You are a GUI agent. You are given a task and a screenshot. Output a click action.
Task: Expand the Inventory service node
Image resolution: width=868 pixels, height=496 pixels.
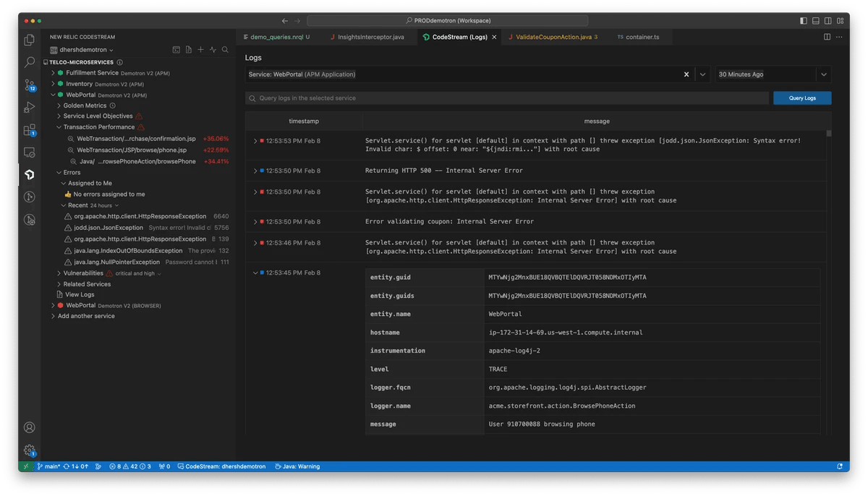53,84
